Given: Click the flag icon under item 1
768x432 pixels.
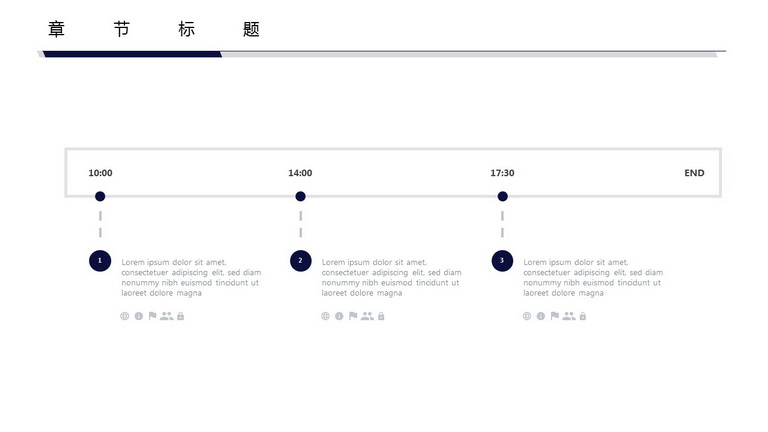Looking at the screenshot, I should point(152,316).
